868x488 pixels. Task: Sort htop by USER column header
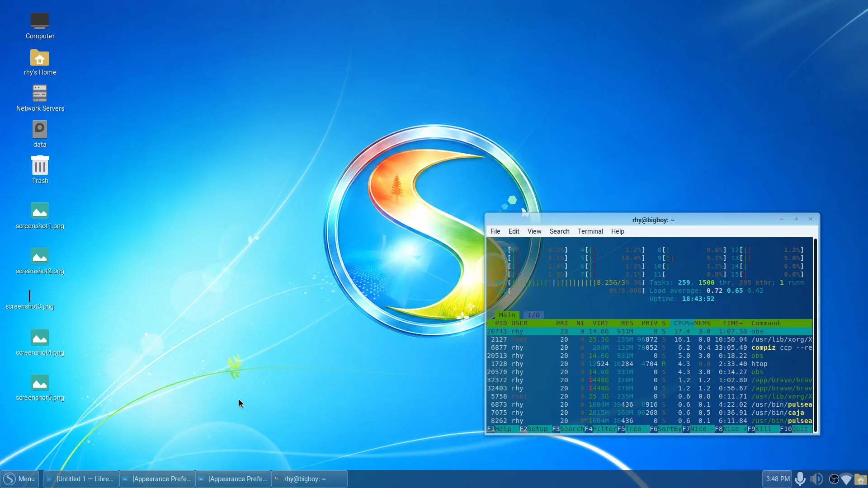pyautogui.click(x=519, y=323)
